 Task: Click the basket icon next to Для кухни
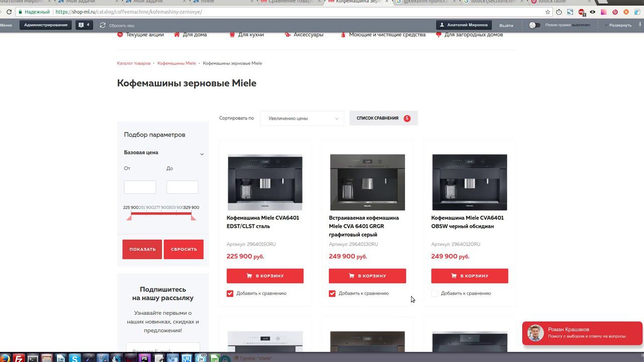[x=232, y=35]
